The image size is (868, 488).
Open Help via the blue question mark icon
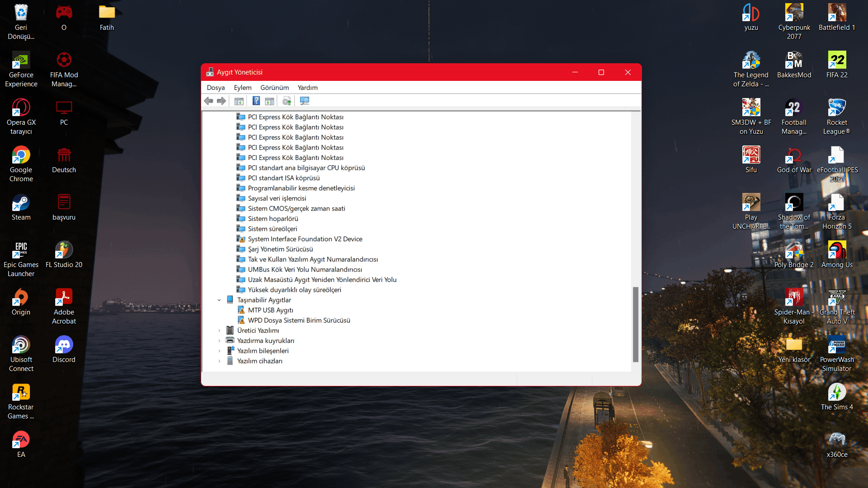pyautogui.click(x=256, y=101)
